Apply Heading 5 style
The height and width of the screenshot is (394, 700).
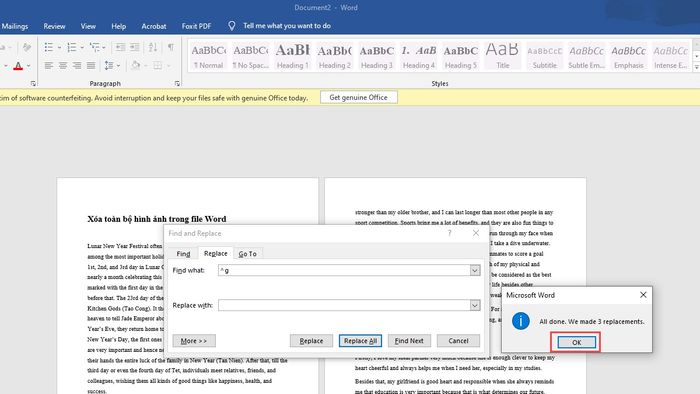460,56
